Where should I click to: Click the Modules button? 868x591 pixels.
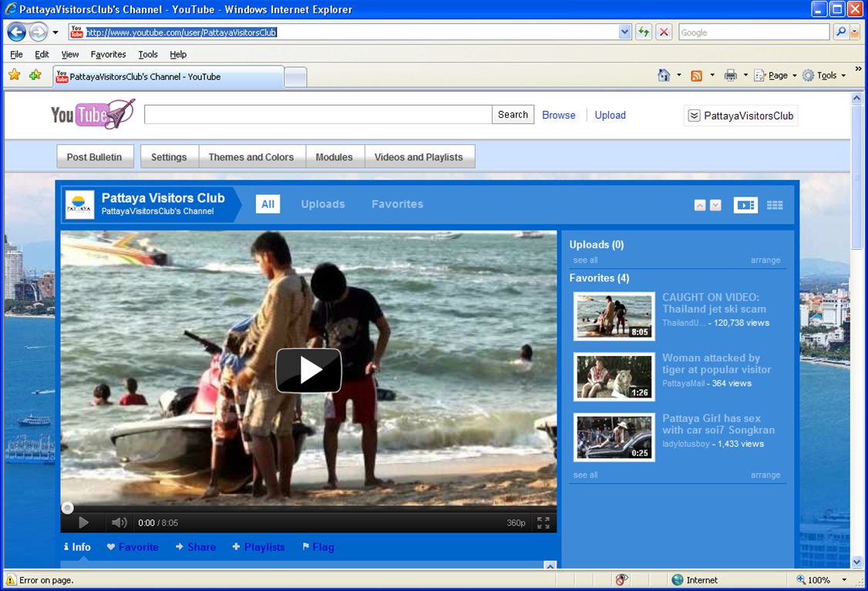(x=335, y=156)
